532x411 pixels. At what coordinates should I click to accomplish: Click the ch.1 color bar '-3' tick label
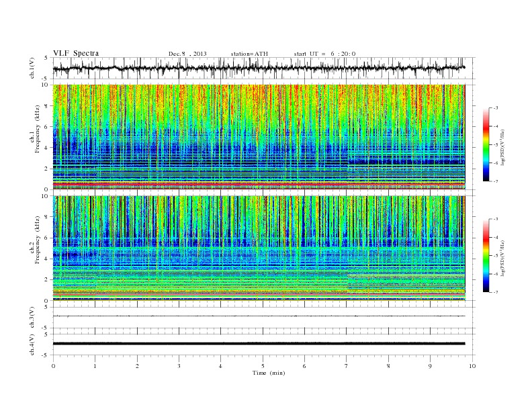pos(495,108)
